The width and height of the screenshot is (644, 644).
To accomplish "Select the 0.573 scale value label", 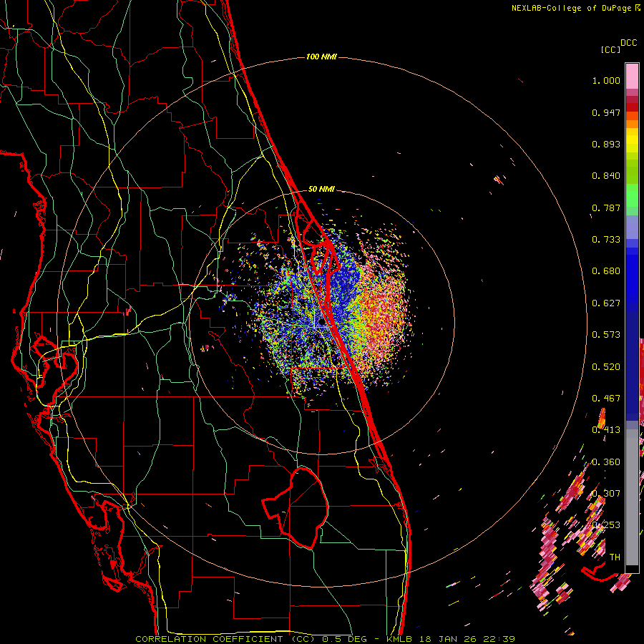I will 606,335.
